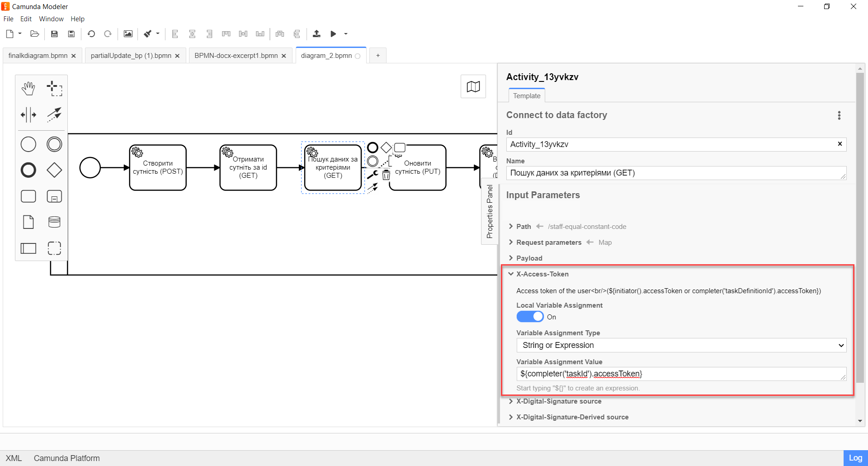Create a pool/participant from palette
This screenshot has height=466, width=868.
28,248
